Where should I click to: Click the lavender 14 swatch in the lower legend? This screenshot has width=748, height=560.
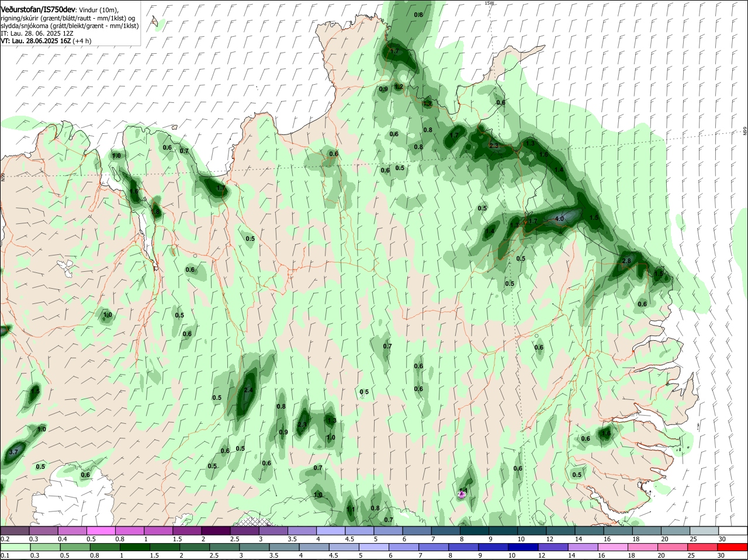point(582,547)
